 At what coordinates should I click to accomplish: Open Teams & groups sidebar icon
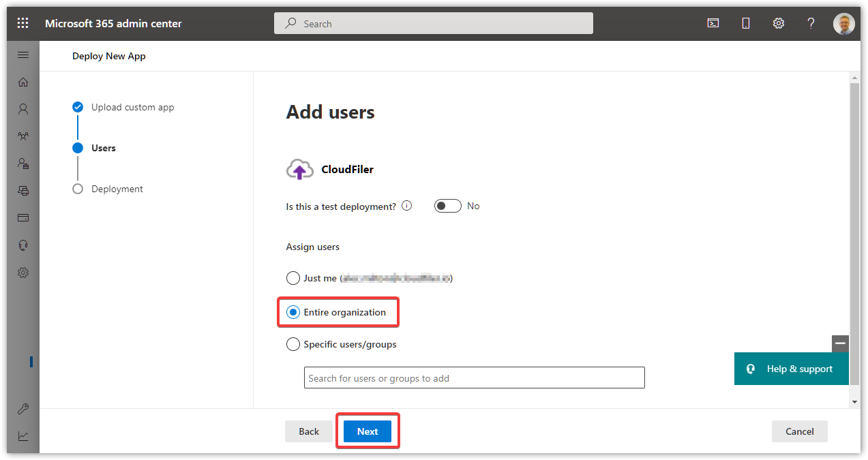click(x=23, y=136)
